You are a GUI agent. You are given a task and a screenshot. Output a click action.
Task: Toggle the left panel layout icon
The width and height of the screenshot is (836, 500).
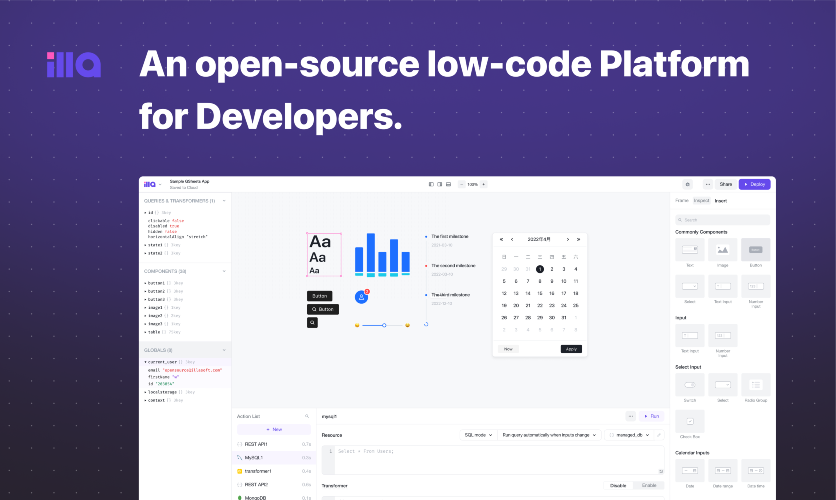(x=431, y=184)
